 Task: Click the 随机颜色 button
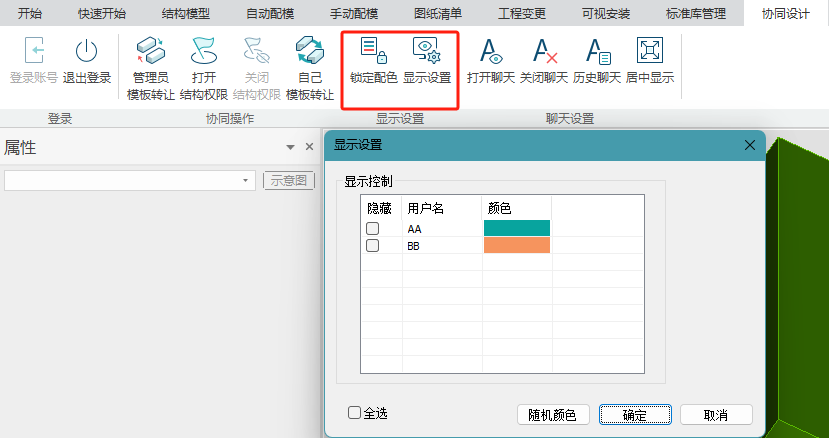tap(553, 415)
